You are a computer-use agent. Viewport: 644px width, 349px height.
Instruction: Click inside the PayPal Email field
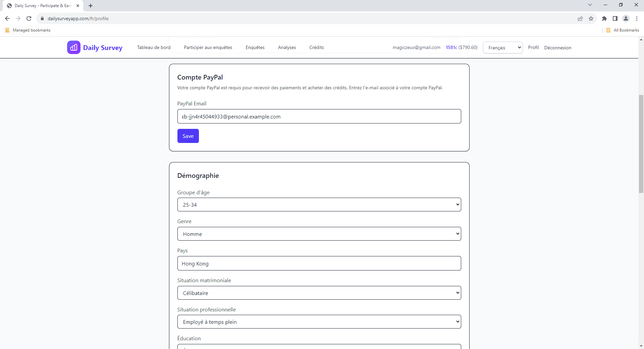click(319, 116)
